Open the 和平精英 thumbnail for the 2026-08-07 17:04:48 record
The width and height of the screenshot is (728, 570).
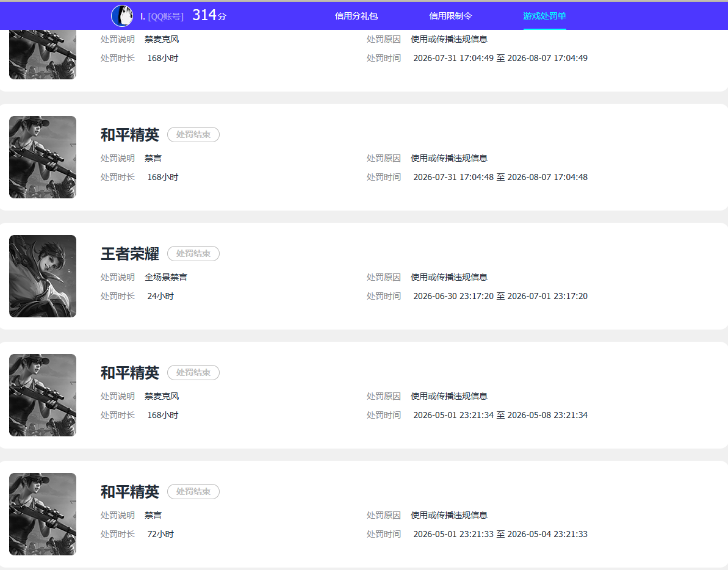coord(43,157)
